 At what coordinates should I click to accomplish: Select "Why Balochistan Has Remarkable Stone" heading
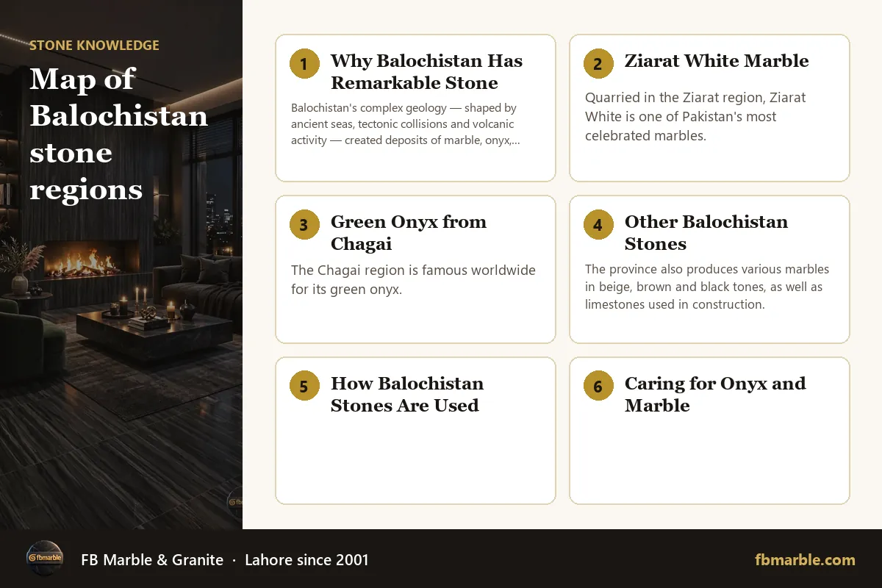(x=427, y=72)
